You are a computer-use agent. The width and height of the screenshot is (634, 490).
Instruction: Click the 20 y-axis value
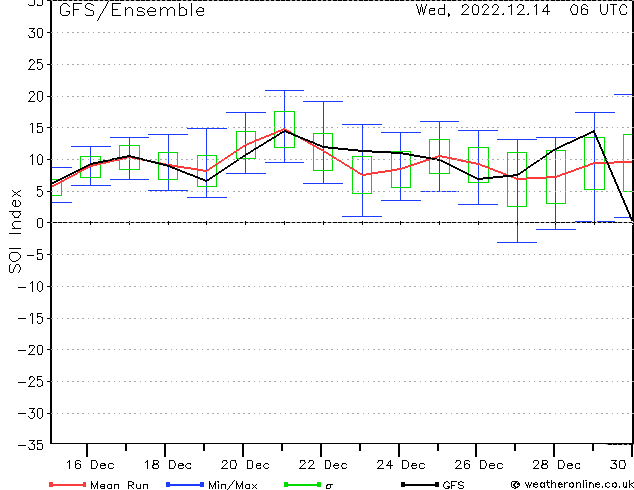tap(36, 96)
